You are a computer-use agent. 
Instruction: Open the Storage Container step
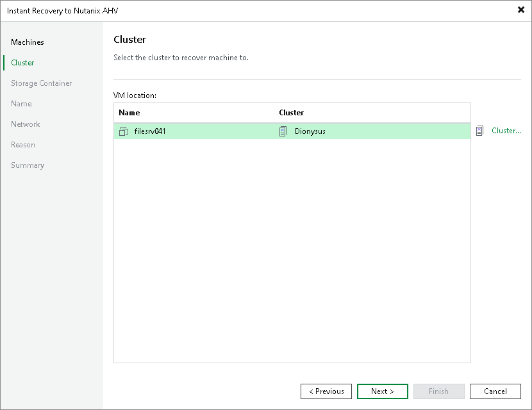click(42, 83)
